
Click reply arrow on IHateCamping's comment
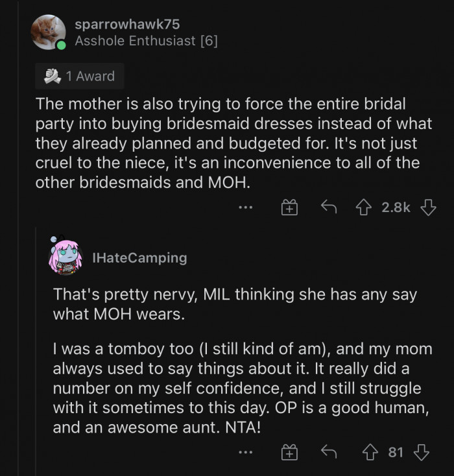[x=329, y=452]
